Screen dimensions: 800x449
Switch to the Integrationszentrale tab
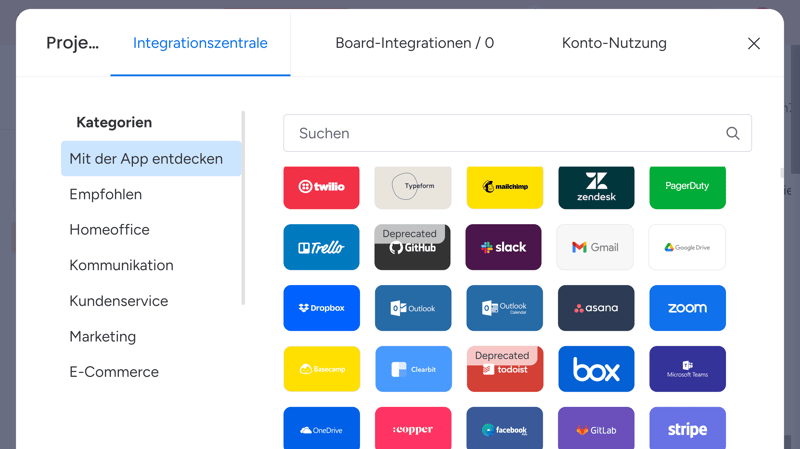click(x=200, y=43)
